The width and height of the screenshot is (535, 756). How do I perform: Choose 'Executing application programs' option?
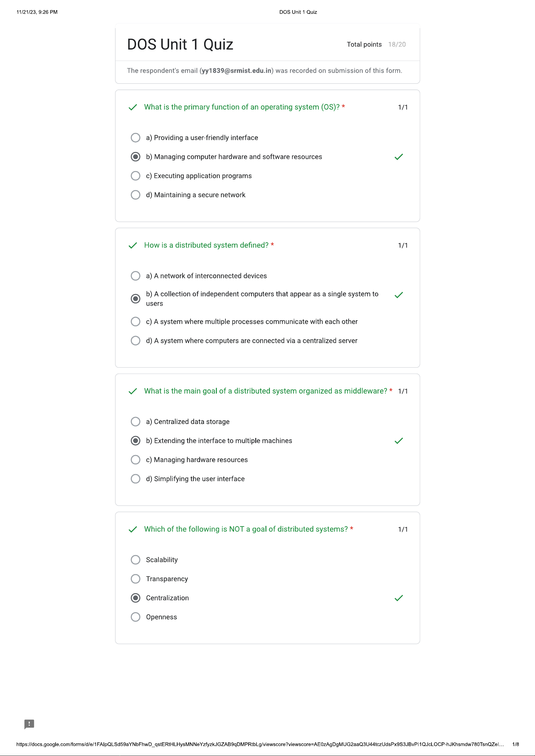click(x=135, y=176)
